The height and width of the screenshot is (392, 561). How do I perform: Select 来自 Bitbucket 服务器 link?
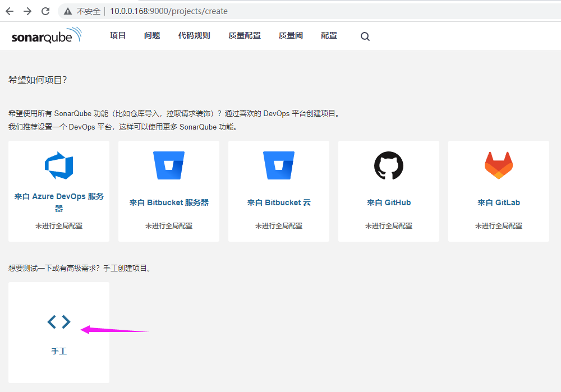169,202
